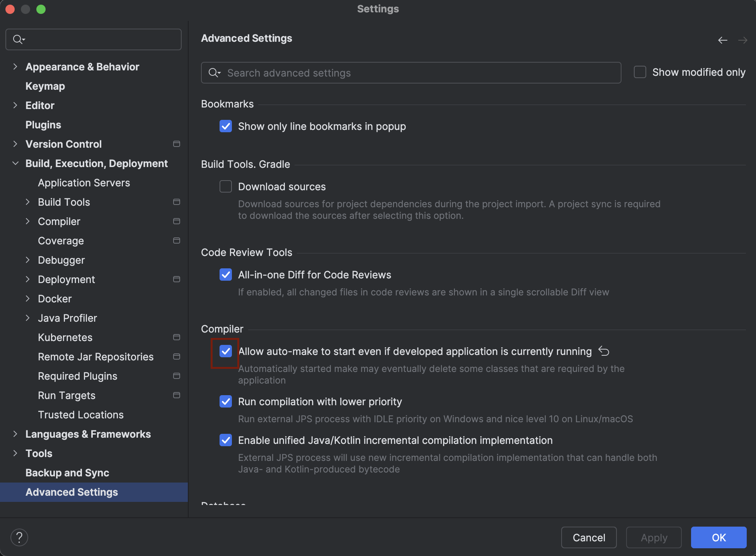
Task: Click the help question mark icon
Action: pos(19,537)
